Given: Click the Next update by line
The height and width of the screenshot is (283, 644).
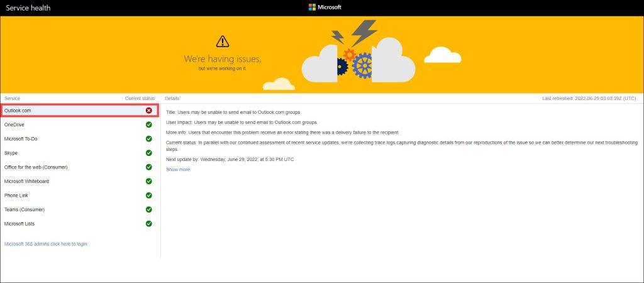Looking at the screenshot, I should pos(230,159).
